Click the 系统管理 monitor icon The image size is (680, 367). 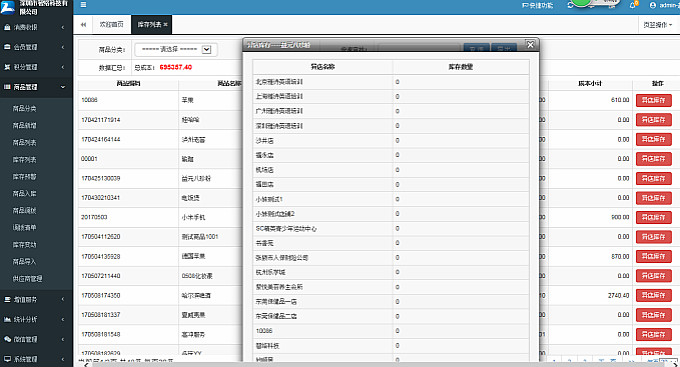[7, 359]
